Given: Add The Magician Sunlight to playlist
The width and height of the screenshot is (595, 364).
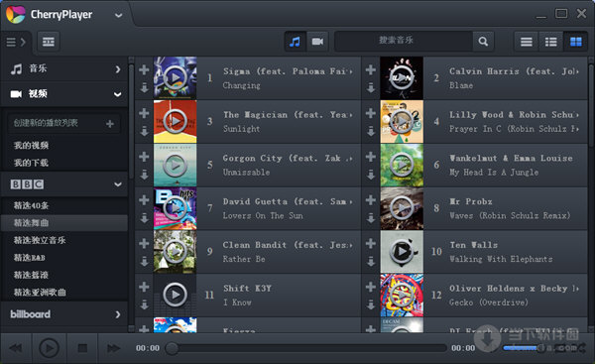Looking at the screenshot, I should (144, 113).
